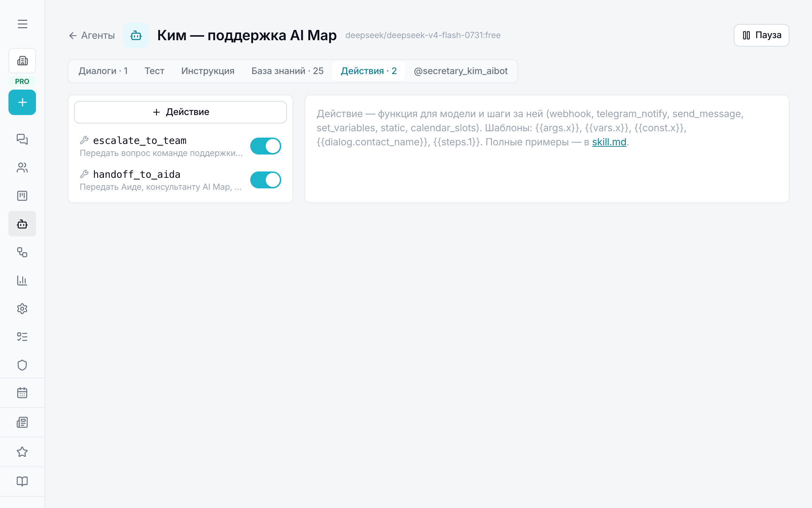The image size is (812, 508).
Task: Add a new Действие
Action: tap(180, 112)
